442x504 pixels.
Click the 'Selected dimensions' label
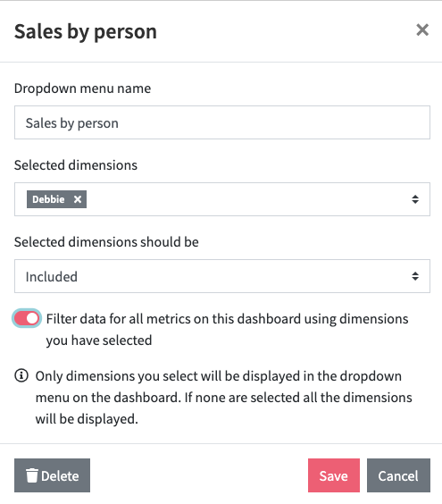[x=76, y=165]
